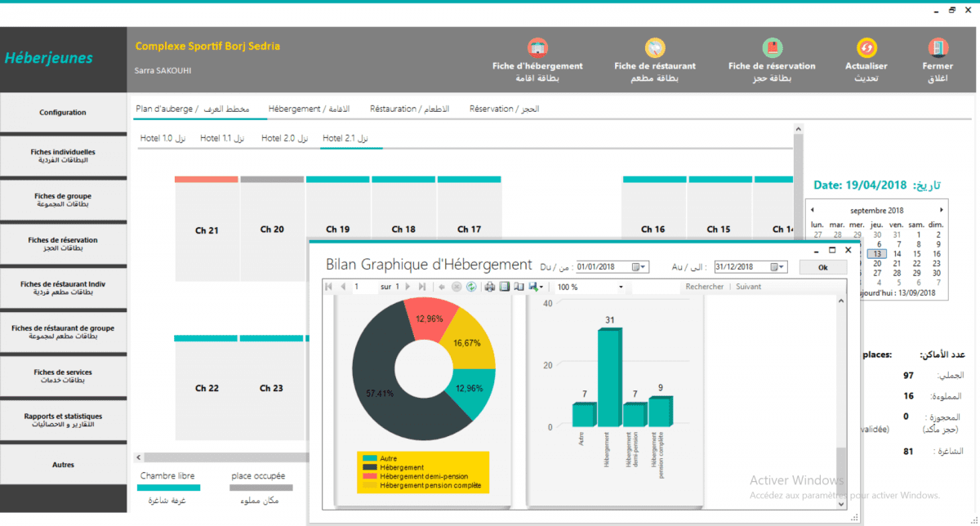Stop report rendering
Viewport: 980px width, 526px height.
[x=457, y=287]
